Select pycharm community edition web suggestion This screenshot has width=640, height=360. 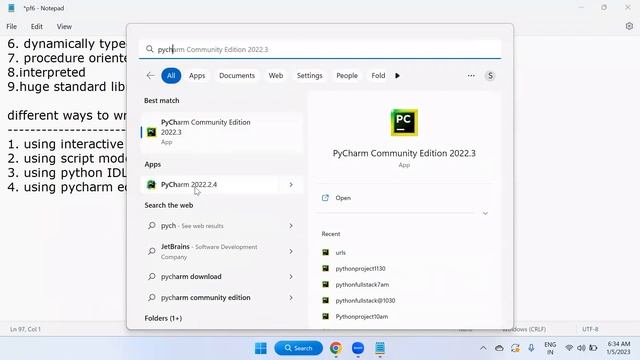pos(222,298)
